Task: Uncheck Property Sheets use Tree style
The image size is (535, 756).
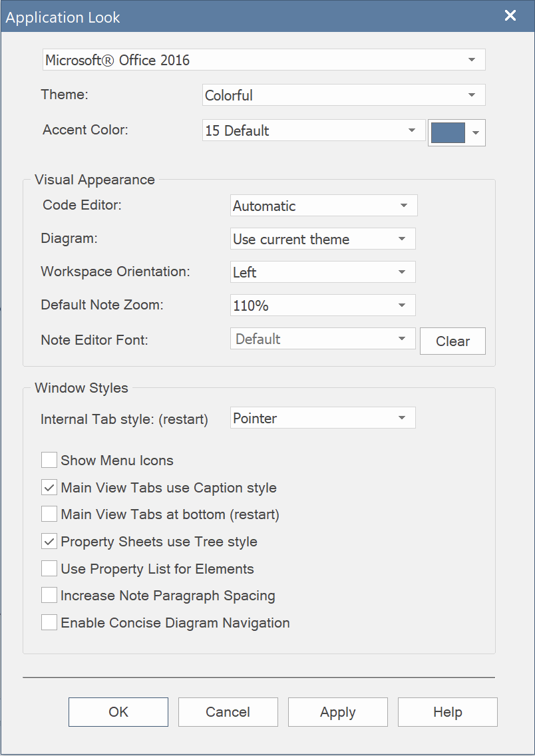Action: coord(49,542)
